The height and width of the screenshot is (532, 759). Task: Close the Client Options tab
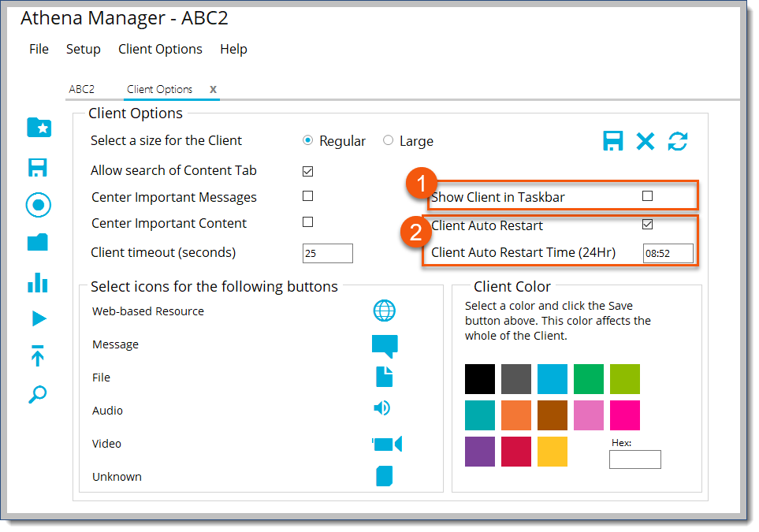[213, 90]
